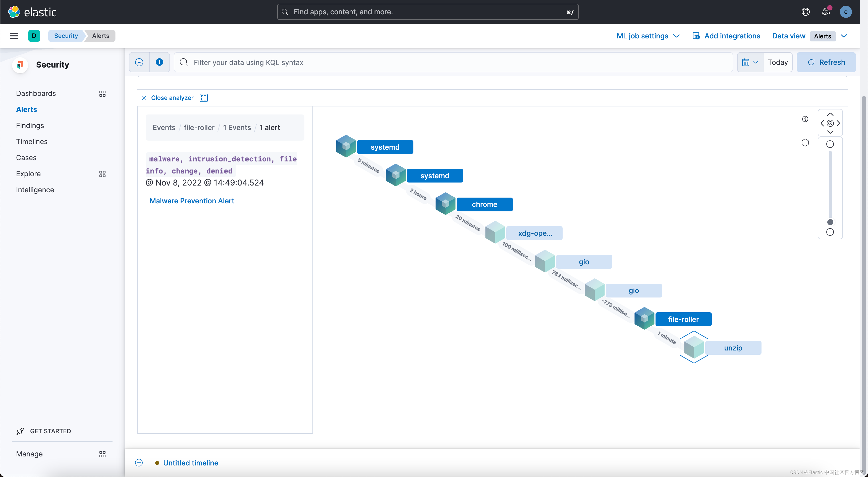Open the Findings page
868x477 pixels.
(x=30, y=126)
